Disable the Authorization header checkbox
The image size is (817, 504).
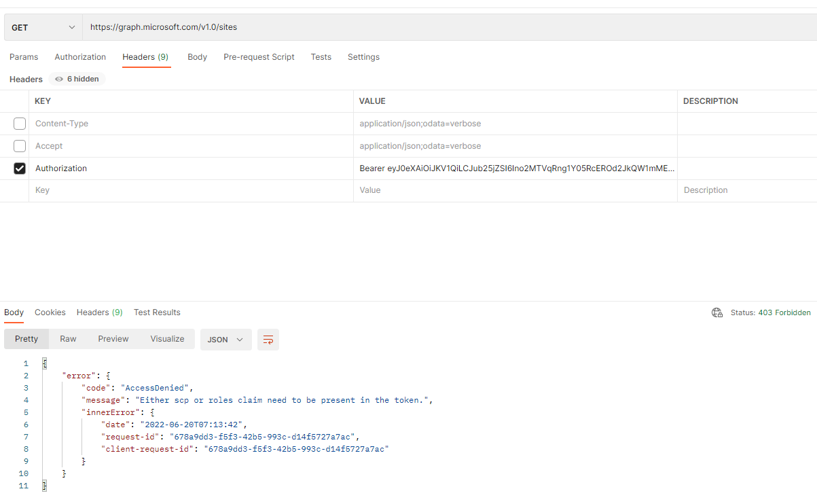(20, 168)
